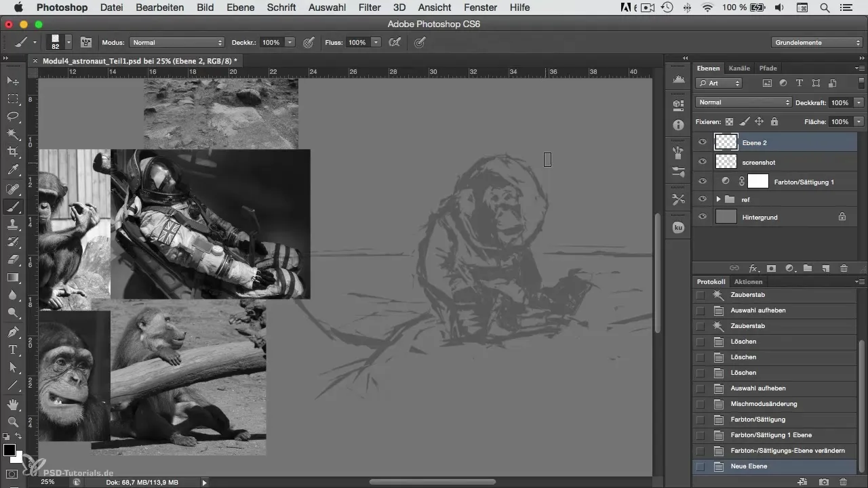Select the Clone Stamp tool

pos(12,224)
